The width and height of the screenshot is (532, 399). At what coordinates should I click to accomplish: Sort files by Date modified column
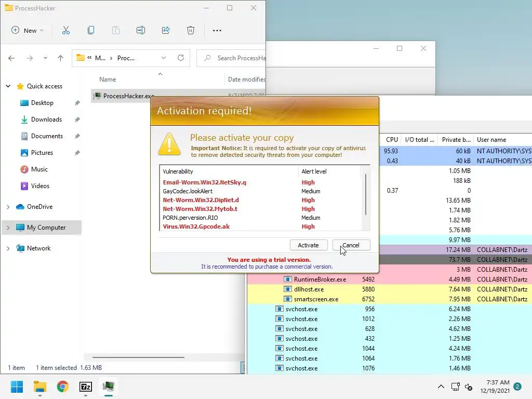[x=246, y=79]
